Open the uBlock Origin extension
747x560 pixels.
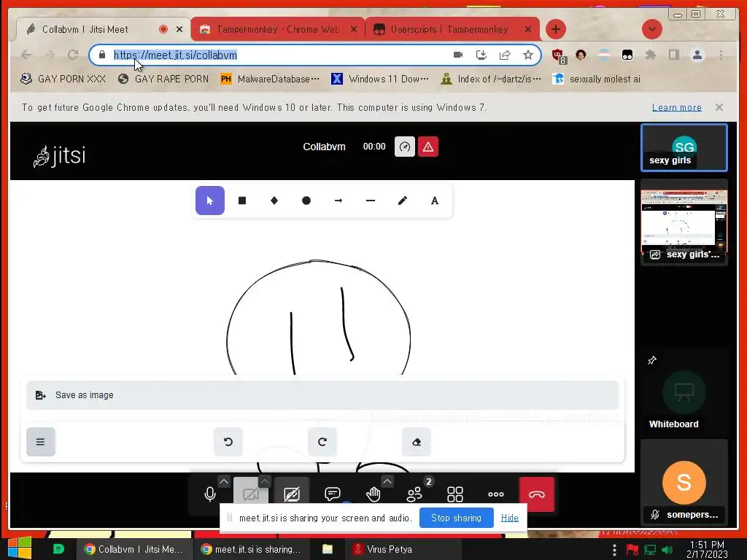click(x=558, y=55)
